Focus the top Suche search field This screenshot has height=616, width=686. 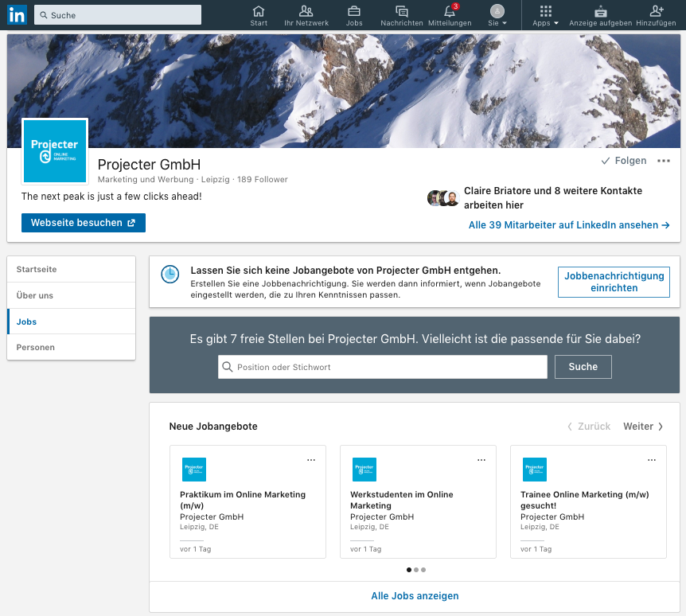(x=118, y=15)
